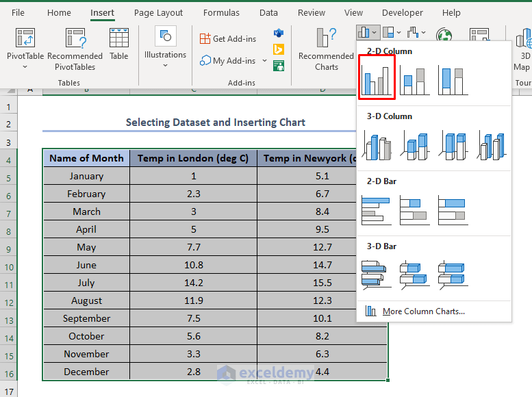The width and height of the screenshot is (532, 397).
Task: Open the PivotTable tool
Action: 25,49
